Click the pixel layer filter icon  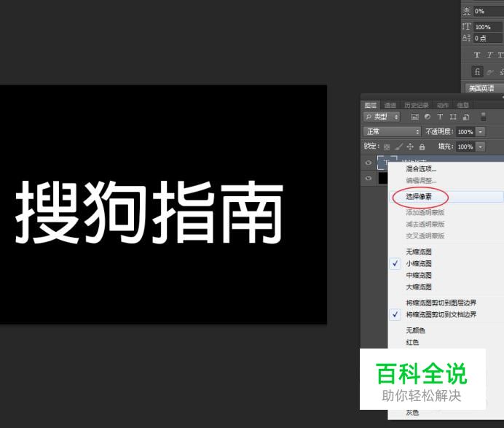coord(415,117)
